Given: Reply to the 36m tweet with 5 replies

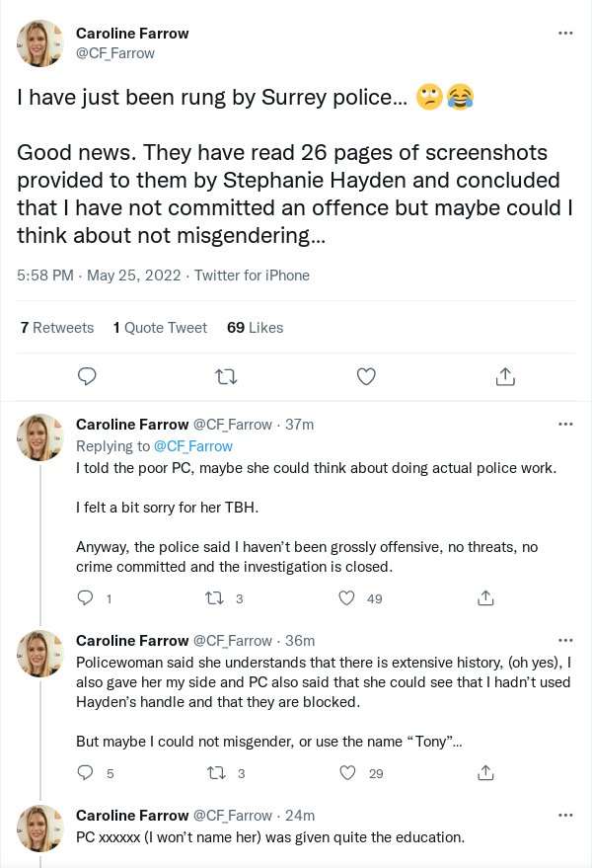Looking at the screenshot, I should coord(85,773).
